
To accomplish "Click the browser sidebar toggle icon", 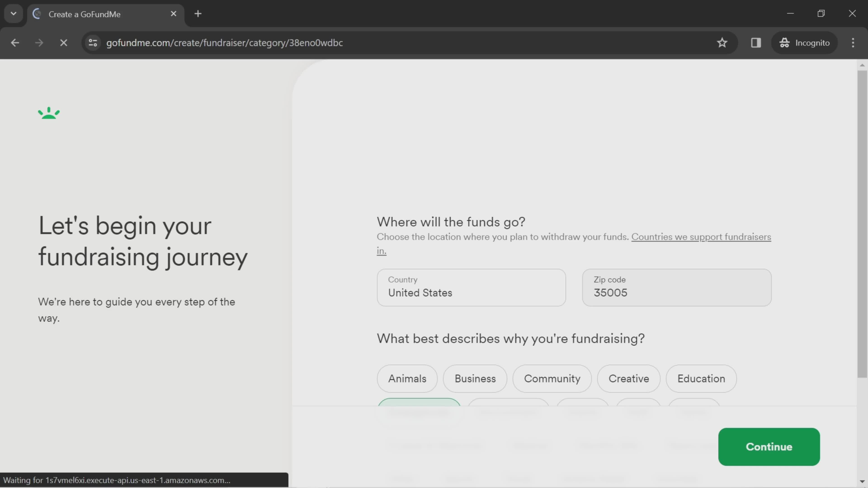I will tap(756, 42).
